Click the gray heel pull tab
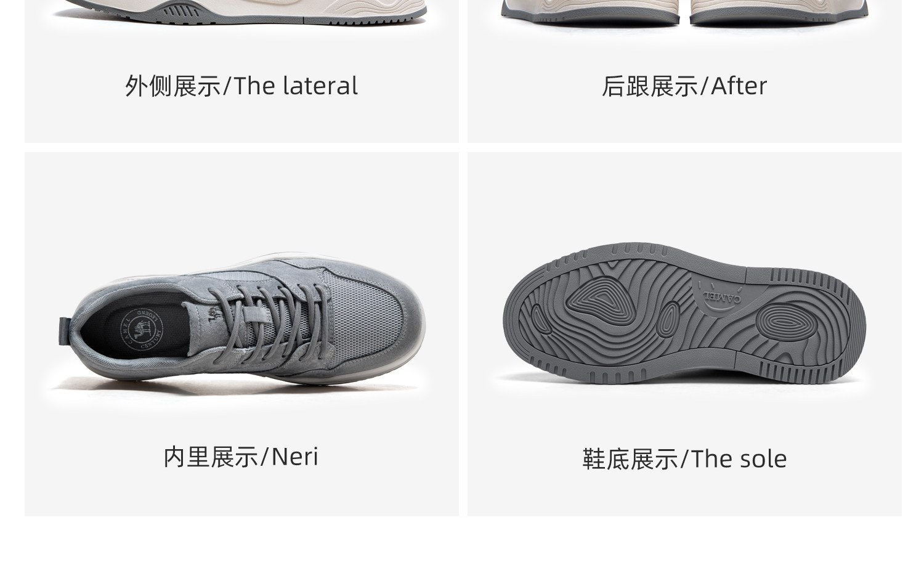The height and width of the screenshot is (581, 924). [x=65, y=331]
